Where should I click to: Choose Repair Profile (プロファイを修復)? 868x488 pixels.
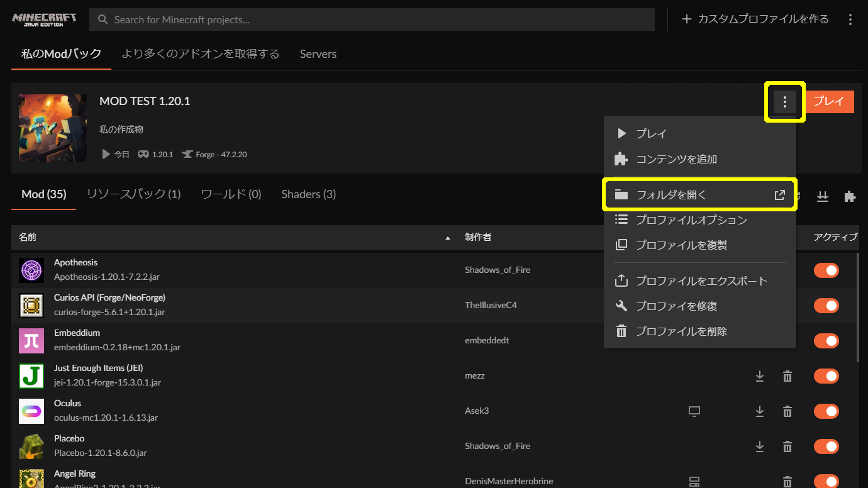click(x=699, y=306)
